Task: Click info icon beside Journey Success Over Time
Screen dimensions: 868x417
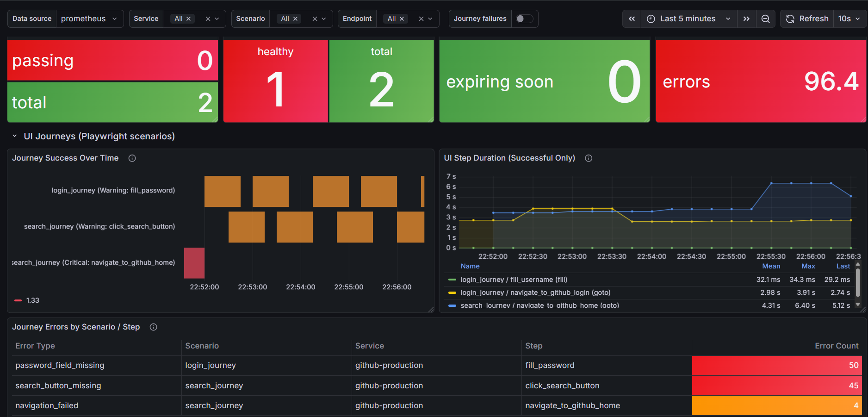Action: (132, 158)
